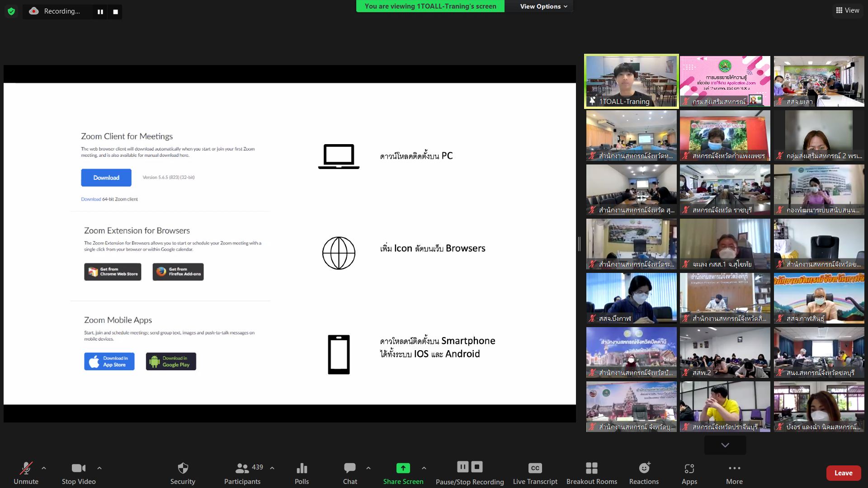The width and height of the screenshot is (868, 488).
Task: Stop the recording from the top indicator
Action: (115, 12)
